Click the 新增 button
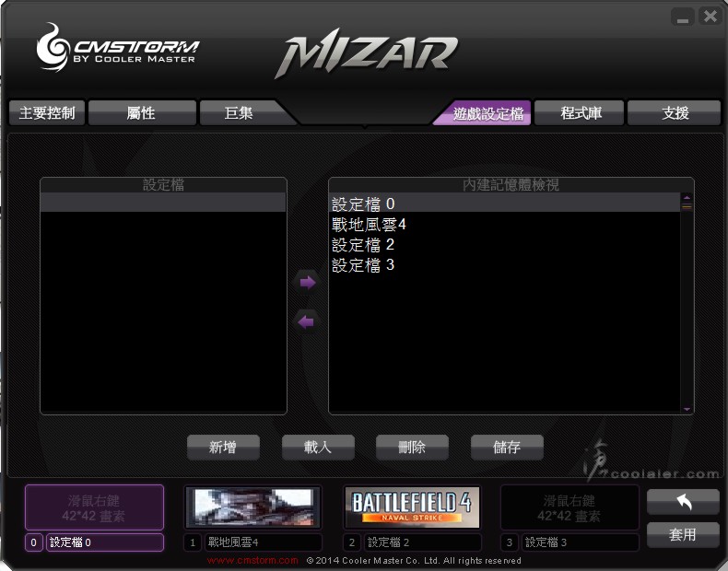 coord(223,448)
